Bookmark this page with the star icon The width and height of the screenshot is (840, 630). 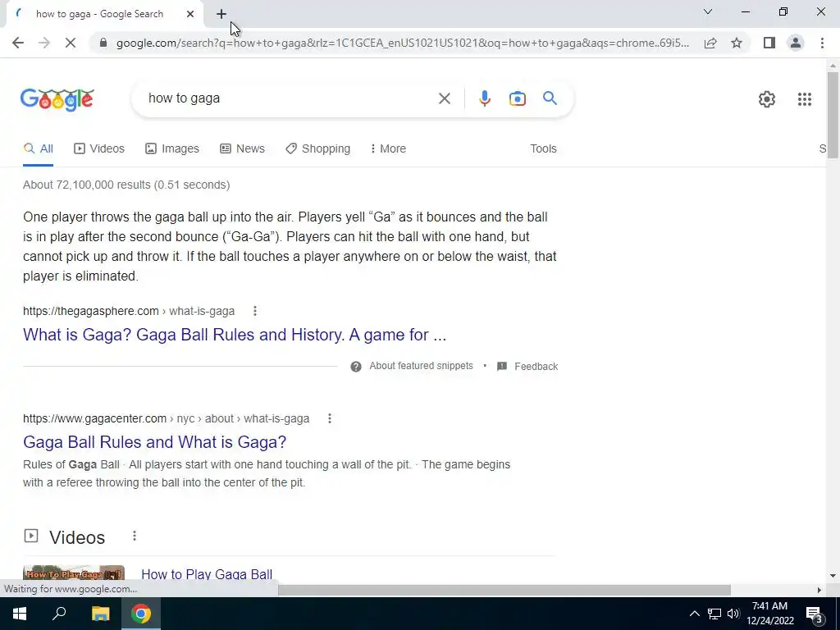pyautogui.click(x=737, y=43)
